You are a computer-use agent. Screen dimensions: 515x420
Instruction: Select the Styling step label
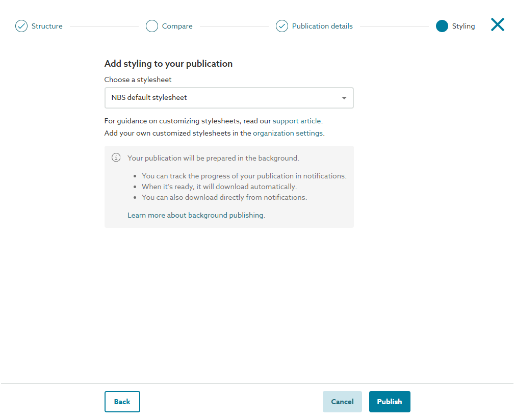coord(463,26)
